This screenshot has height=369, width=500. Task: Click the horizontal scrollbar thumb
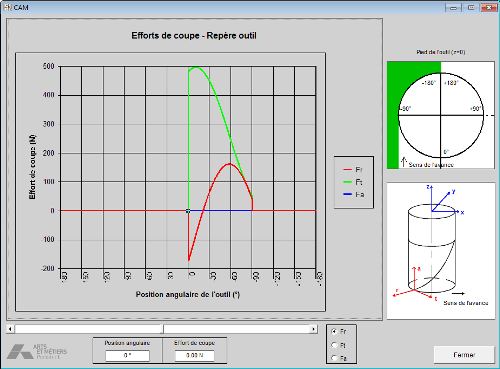click(x=163, y=329)
